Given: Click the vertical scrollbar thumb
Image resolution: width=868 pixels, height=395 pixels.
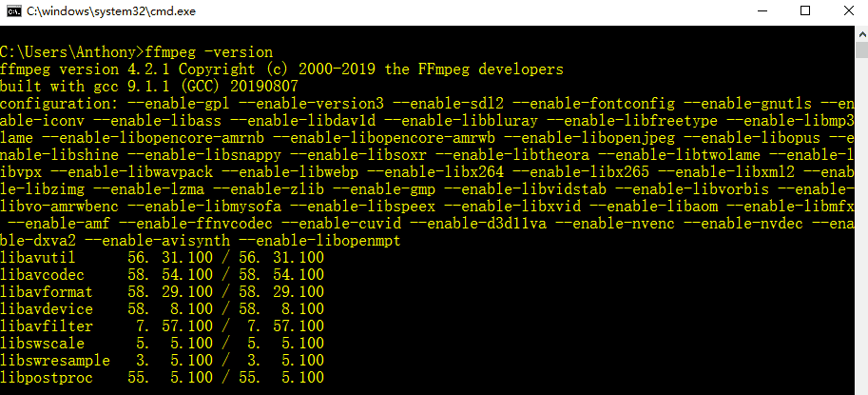Looking at the screenshot, I should point(862,49).
